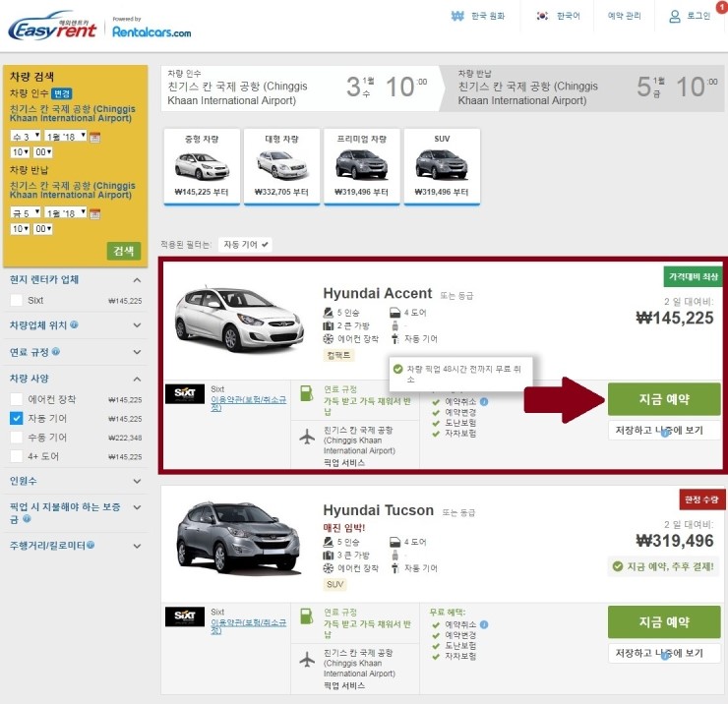Image resolution: width=728 pixels, height=704 pixels.
Task: Click the fuel pump icon in Accent listing
Action: (x=306, y=393)
